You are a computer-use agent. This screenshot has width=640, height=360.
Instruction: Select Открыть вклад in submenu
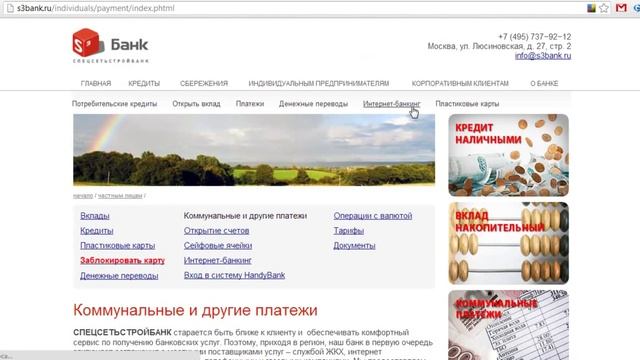(196, 104)
